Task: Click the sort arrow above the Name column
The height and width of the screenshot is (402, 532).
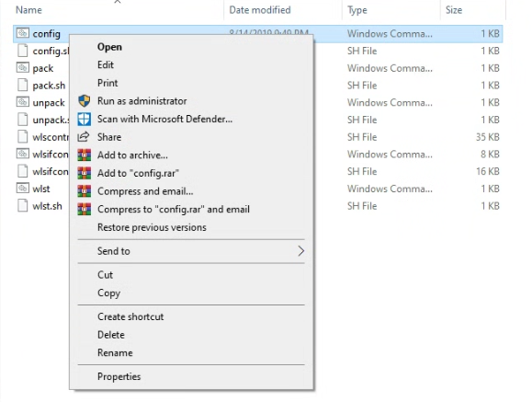Action: [118, 2]
